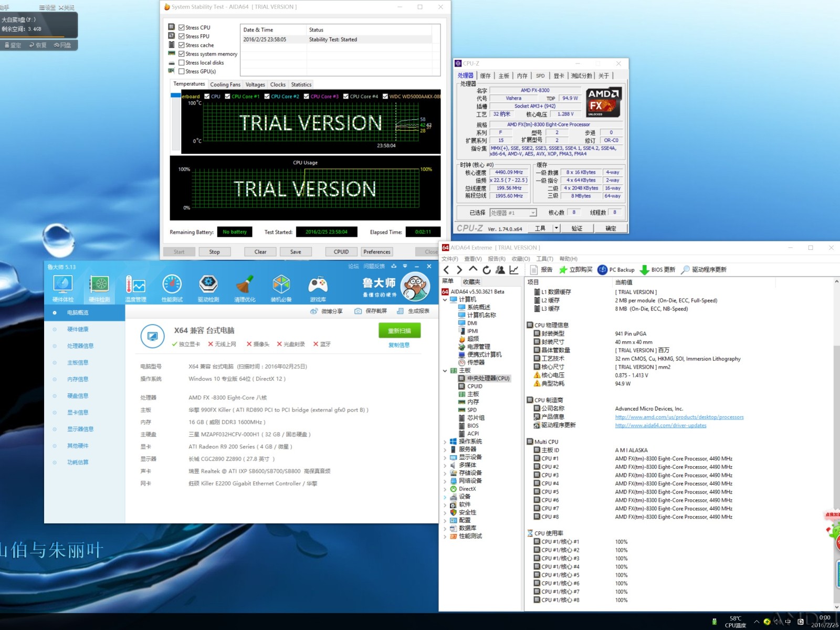Click the 保存截屏 camera icon
Viewport: 840px width, 630px height.
pyautogui.click(x=358, y=311)
